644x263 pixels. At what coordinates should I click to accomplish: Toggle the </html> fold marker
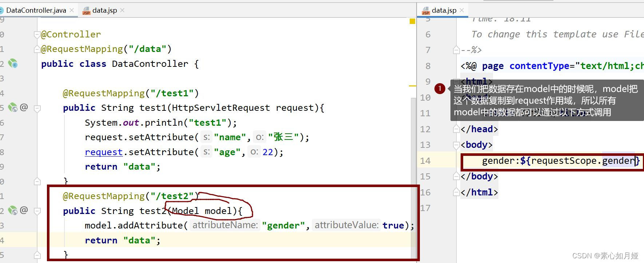click(456, 192)
